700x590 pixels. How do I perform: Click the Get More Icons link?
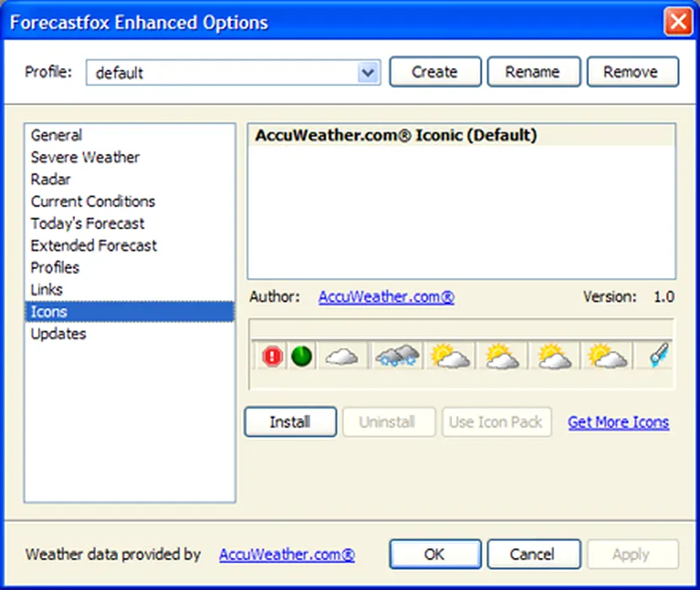618,422
